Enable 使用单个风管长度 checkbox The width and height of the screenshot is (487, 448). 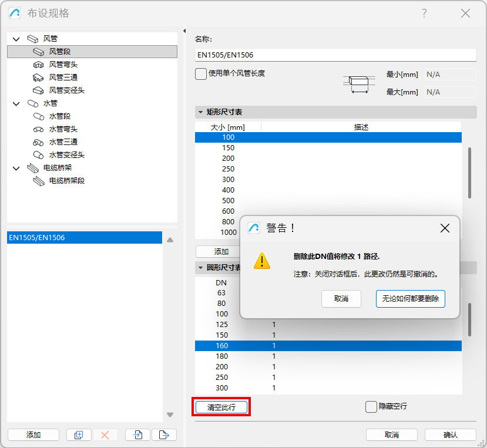(201, 74)
